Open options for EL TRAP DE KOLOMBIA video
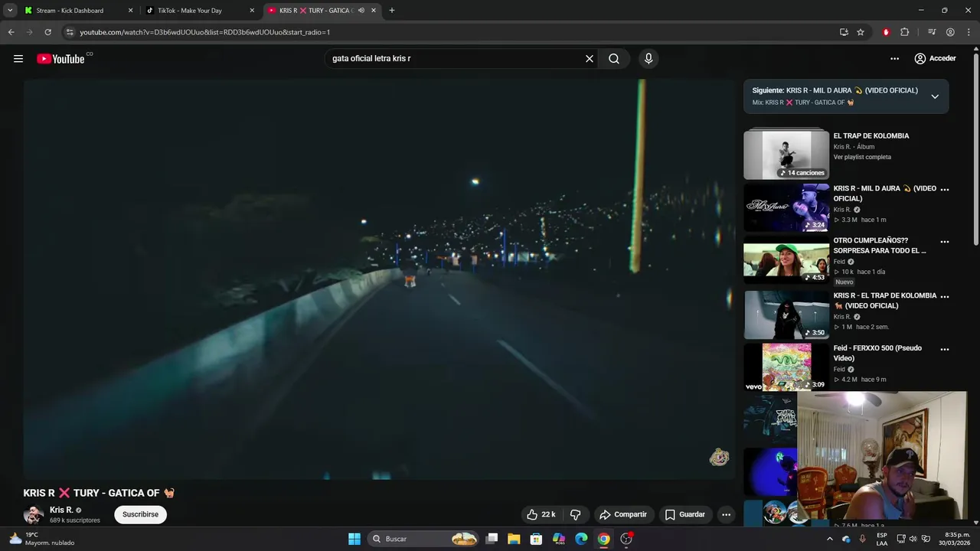Viewport: 980px width, 551px height. click(945, 296)
